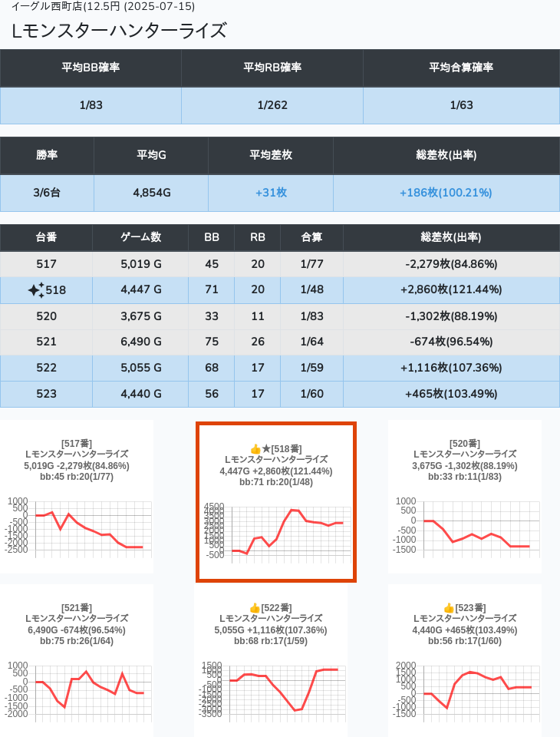Click the 1/59 combined probability cell
The image size is (560, 737).
312,368
